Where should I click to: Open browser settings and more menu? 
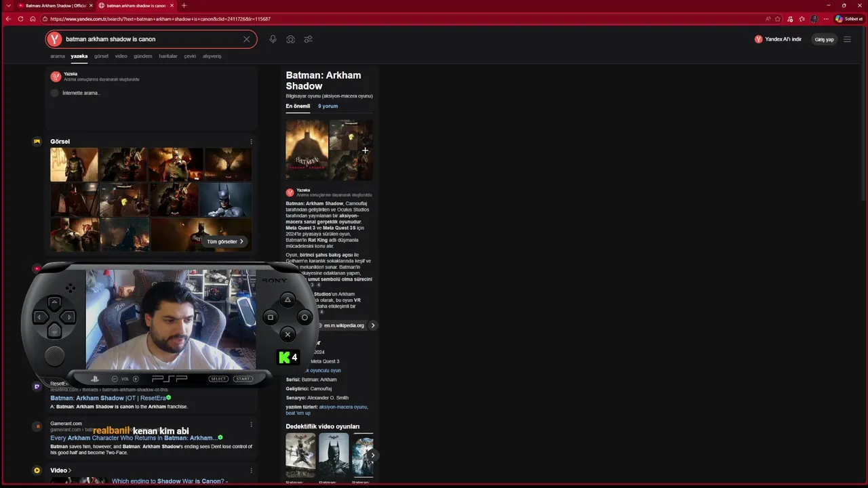825,19
